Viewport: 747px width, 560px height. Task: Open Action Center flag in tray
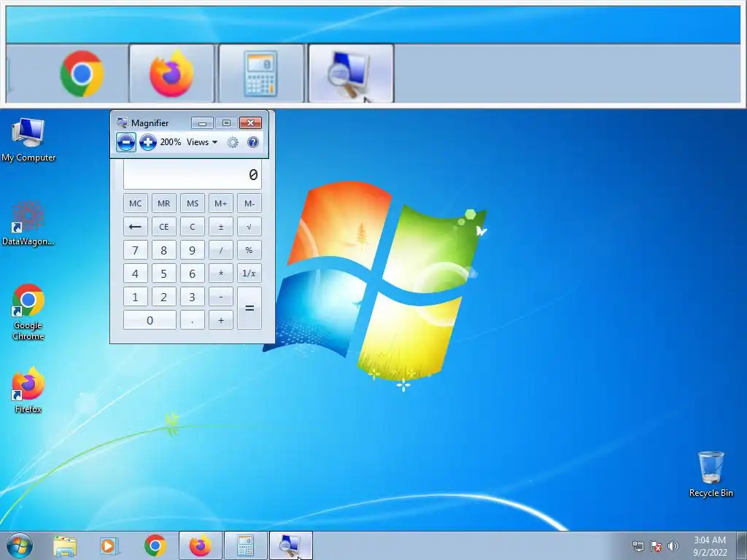(x=656, y=546)
